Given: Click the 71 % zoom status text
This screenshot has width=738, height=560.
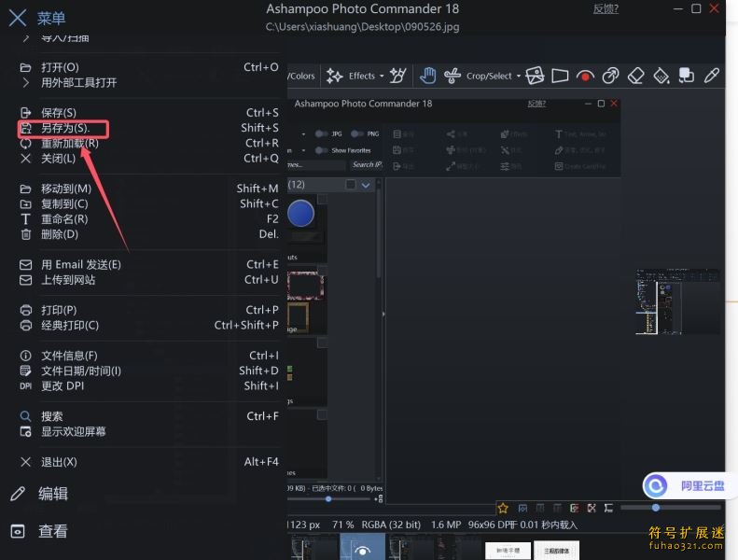Looking at the screenshot, I should (342, 525).
